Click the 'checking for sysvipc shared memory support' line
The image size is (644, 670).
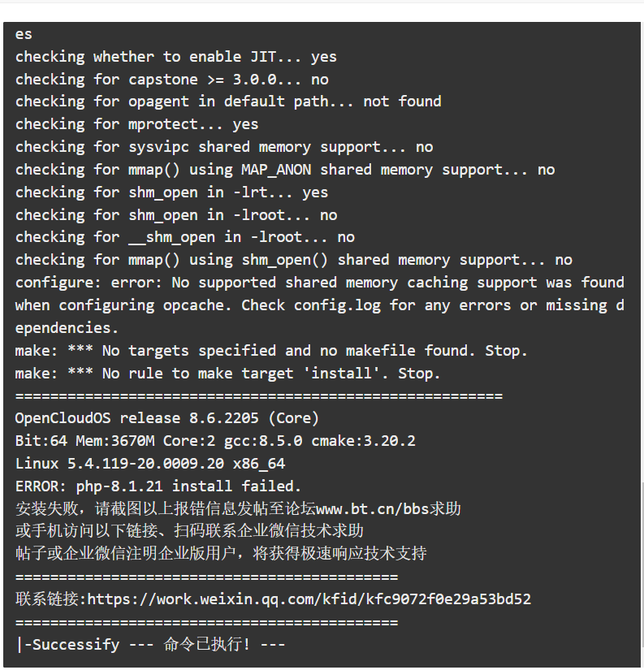click(224, 146)
